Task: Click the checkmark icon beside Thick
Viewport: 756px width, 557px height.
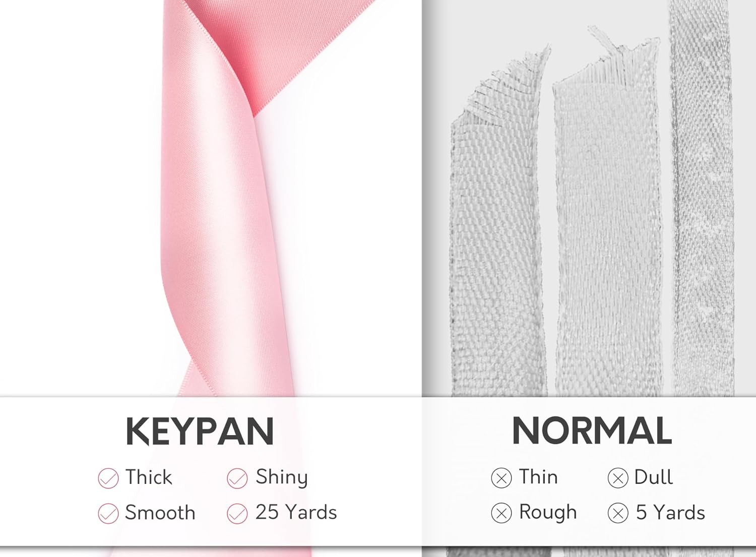Action: pyautogui.click(x=108, y=478)
